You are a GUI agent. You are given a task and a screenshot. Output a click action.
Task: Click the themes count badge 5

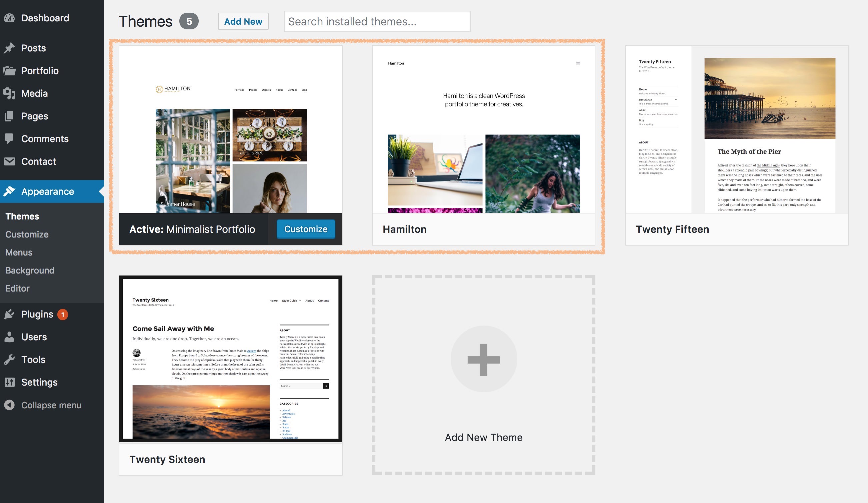click(x=189, y=21)
